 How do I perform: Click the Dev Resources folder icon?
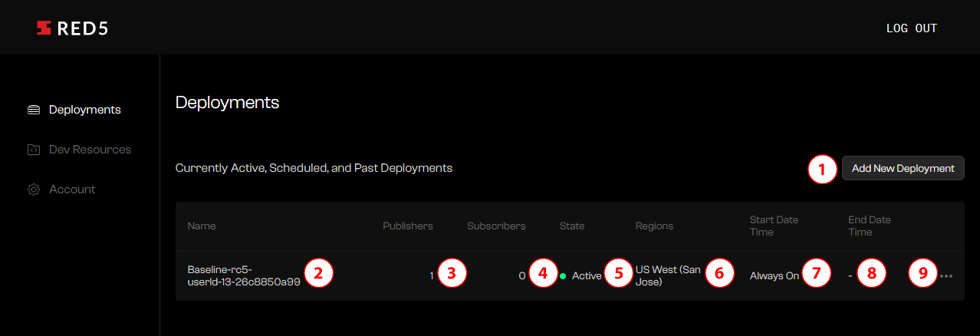[x=34, y=150]
